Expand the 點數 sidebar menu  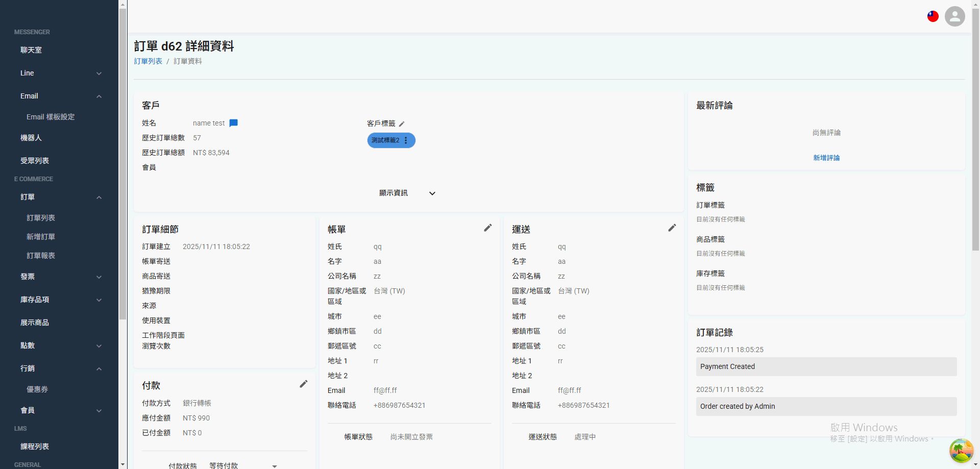[x=99, y=346]
